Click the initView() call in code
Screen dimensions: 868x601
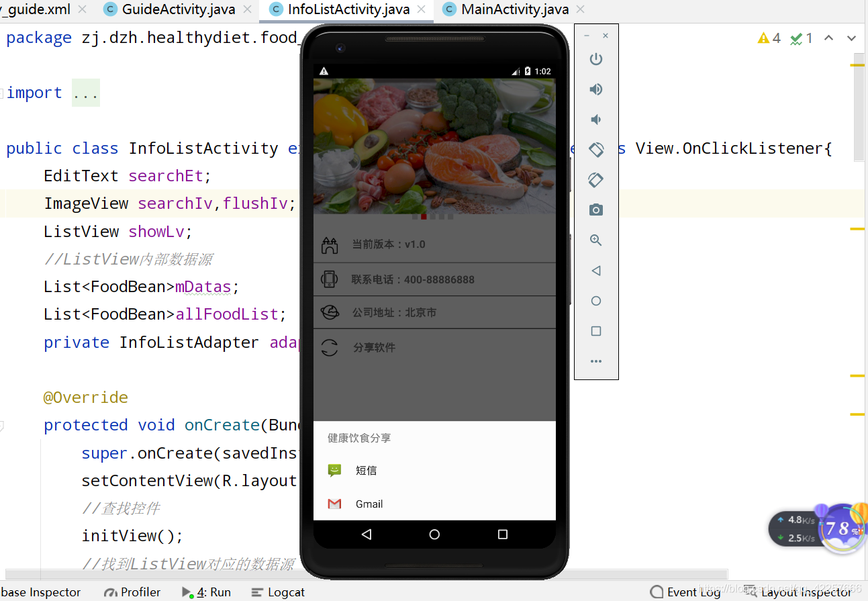click(x=132, y=536)
